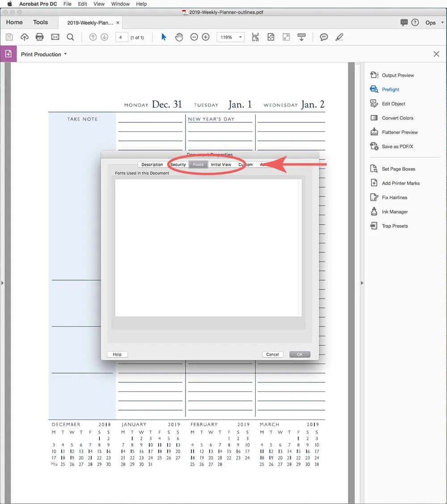Click OK in Document Properties
Image resolution: width=447 pixels, height=504 pixels.
point(299,354)
